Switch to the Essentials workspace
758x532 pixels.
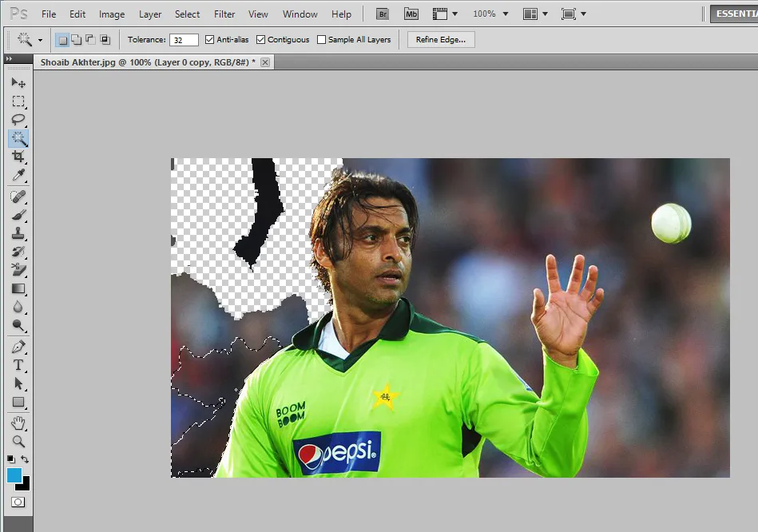click(x=734, y=14)
